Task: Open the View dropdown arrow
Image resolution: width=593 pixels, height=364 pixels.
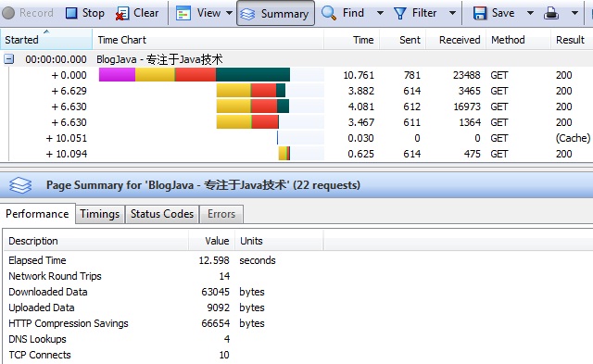Action: click(x=229, y=13)
